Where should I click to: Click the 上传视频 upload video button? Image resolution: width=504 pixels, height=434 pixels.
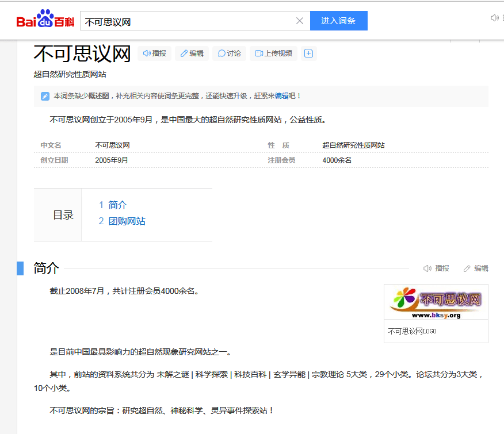coord(273,53)
